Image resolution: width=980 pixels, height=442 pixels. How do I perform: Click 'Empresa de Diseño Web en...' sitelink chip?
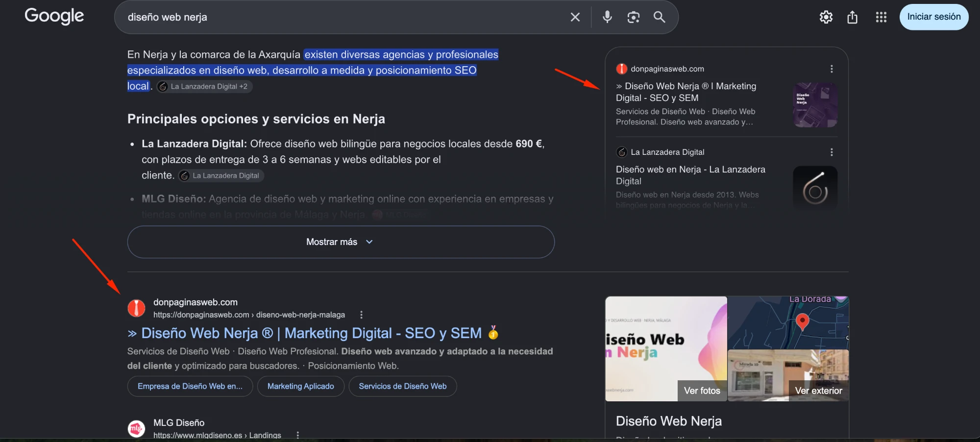click(190, 386)
